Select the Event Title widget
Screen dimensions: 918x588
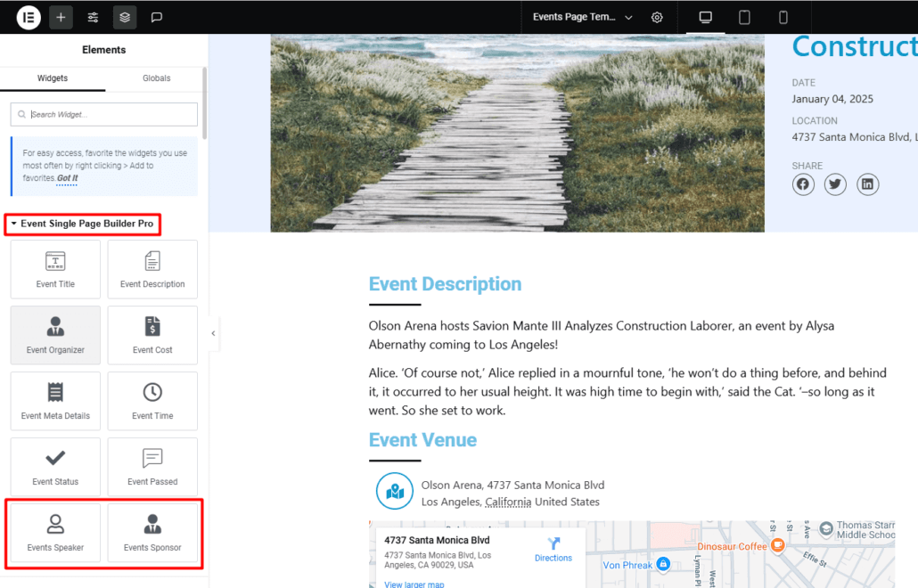[x=55, y=269]
